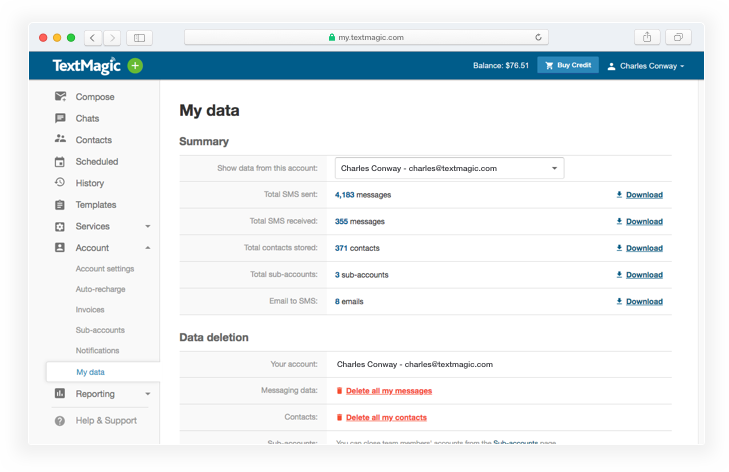Image resolution: width=729 pixels, height=472 pixels.
Task: Click the Safari show tabs icon
Action: click(678, 37)
